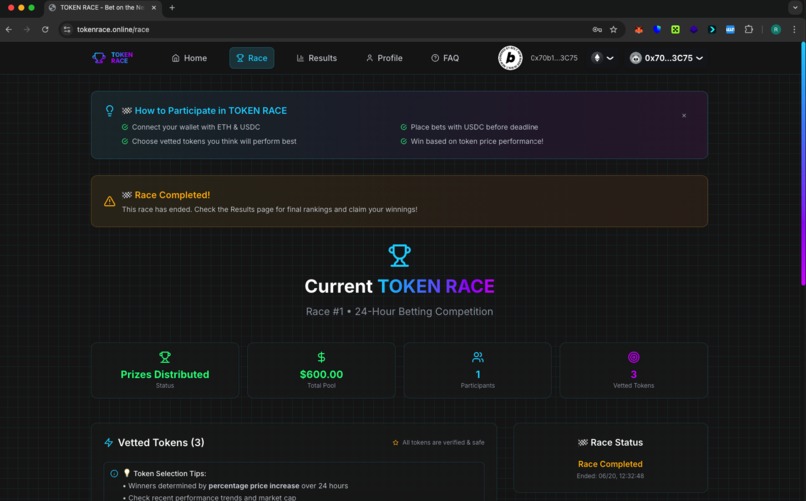This screenshot has height=501, width=806.
Task: Click the round b avatar icon
Action: click(510, 58)
